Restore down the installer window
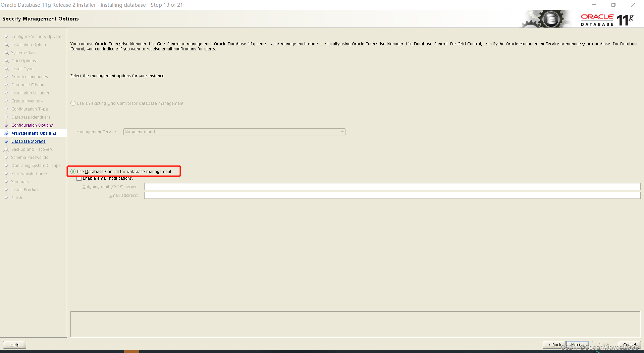The width and height of the screenshot is (644, 353). click(x=613, y=5)
